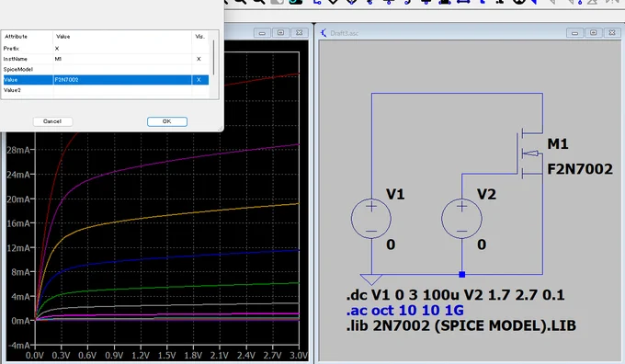Maximize the Draft3.asc schematic window
This screenshot has height=364, width=625.
point(594,33)
